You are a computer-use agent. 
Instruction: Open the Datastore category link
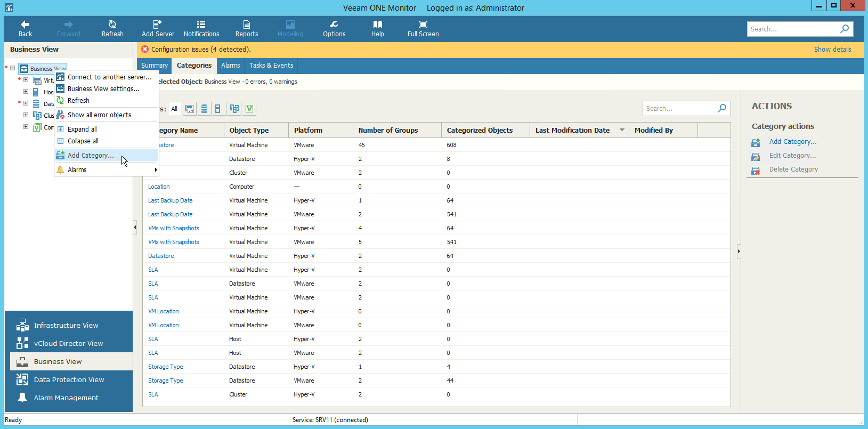coord(161,256)
